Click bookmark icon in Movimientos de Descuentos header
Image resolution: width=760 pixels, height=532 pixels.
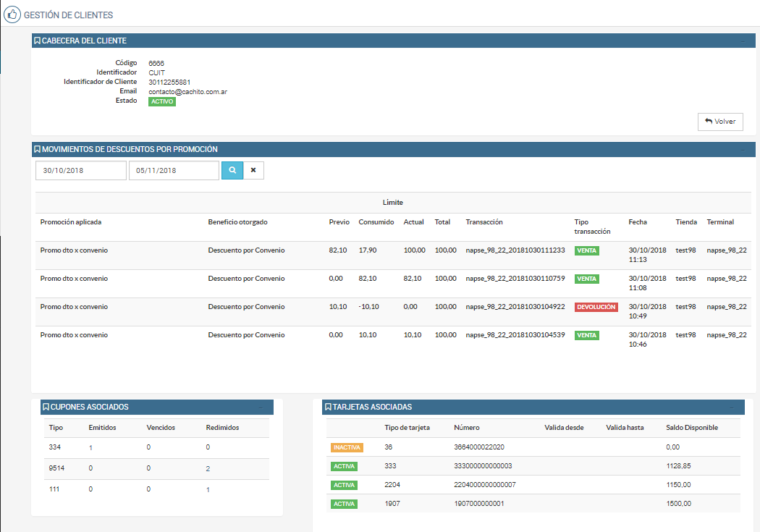[x=38, y=150]
